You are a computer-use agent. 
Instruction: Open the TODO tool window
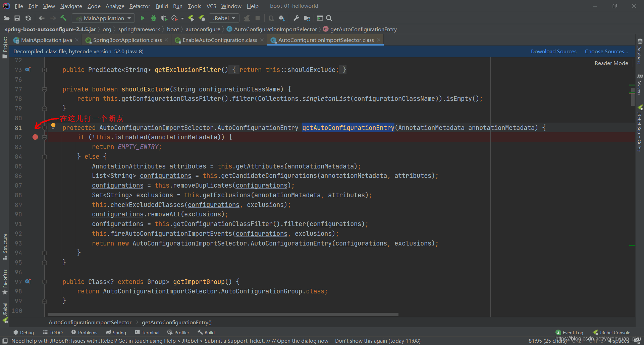coord(53,332)
